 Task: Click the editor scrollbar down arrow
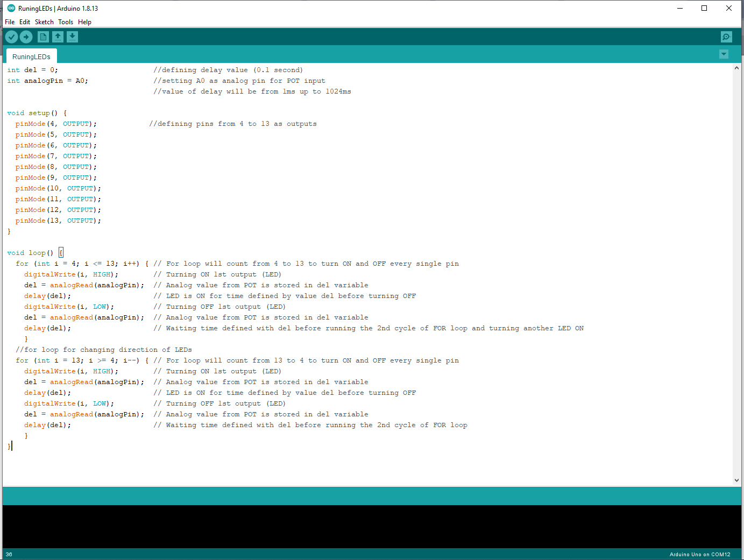click(736, 480)
